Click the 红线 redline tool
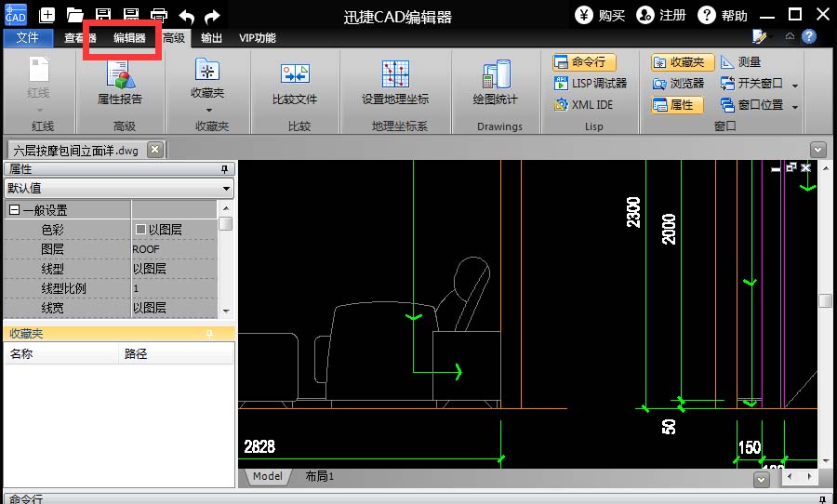Image resolution: width=837 pixels, height=504 pixels. tap(38, 79)
